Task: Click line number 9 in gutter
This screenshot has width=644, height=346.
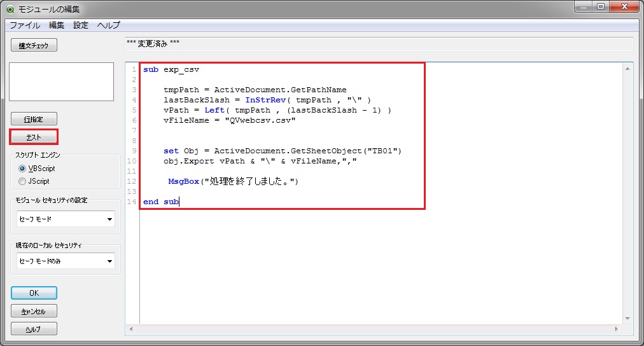Action: (134, 151)
